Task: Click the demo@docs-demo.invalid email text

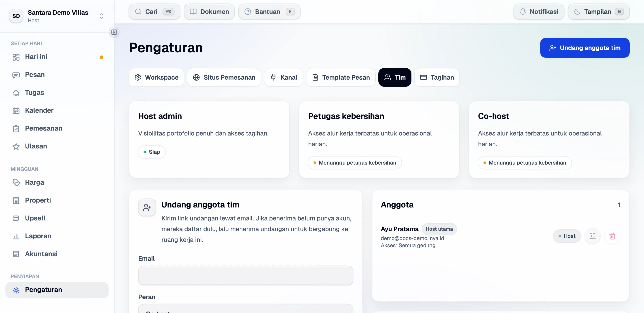Action: 412,238
